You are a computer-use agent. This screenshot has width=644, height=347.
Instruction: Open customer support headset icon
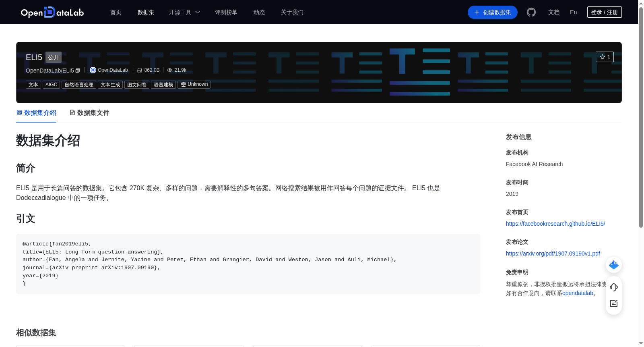(x=614, y=287)
